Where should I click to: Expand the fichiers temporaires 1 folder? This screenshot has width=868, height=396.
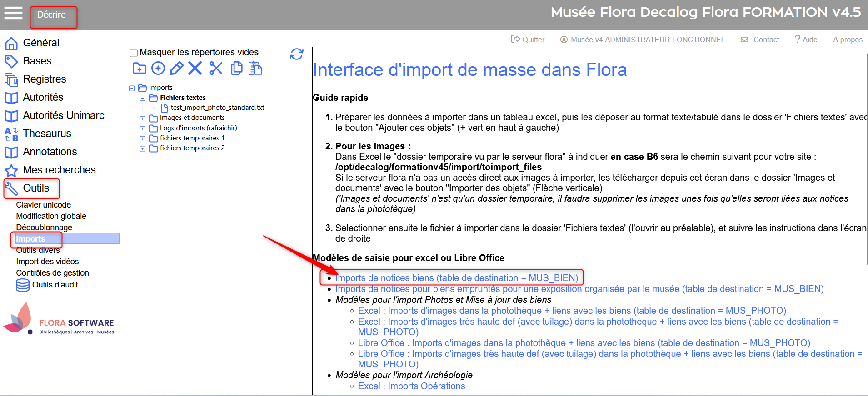coord(142,139)
